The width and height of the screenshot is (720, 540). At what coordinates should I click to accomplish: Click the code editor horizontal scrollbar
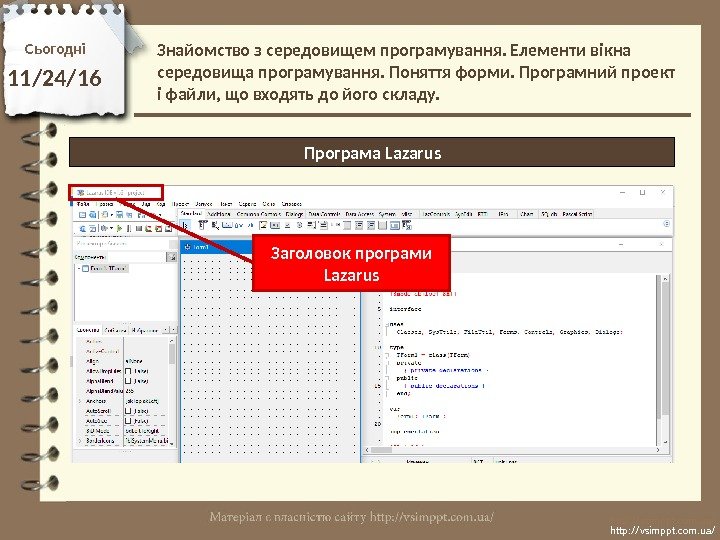pos(512,450)
